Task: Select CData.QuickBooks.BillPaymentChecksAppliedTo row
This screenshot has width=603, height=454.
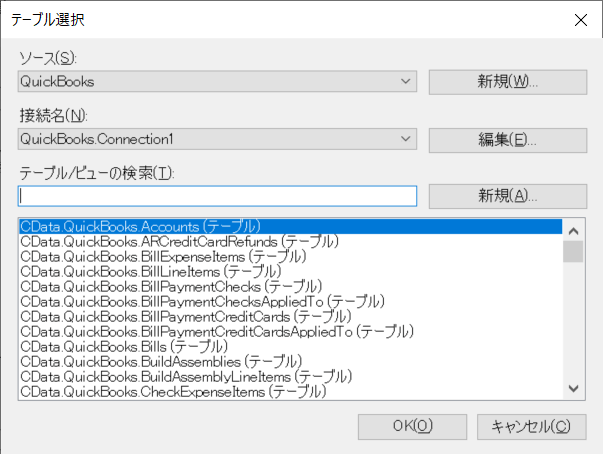Action: click(x=291, y=301)
